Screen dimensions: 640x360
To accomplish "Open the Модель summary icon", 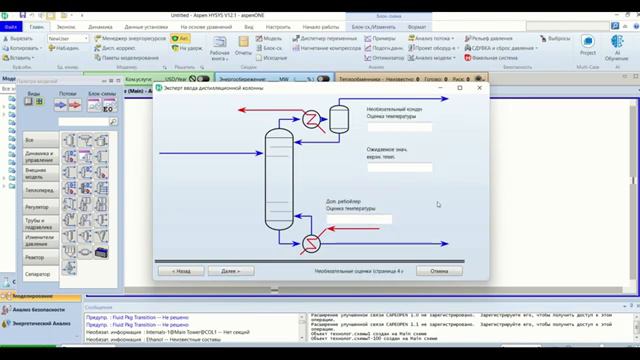I will pos(269,38).
